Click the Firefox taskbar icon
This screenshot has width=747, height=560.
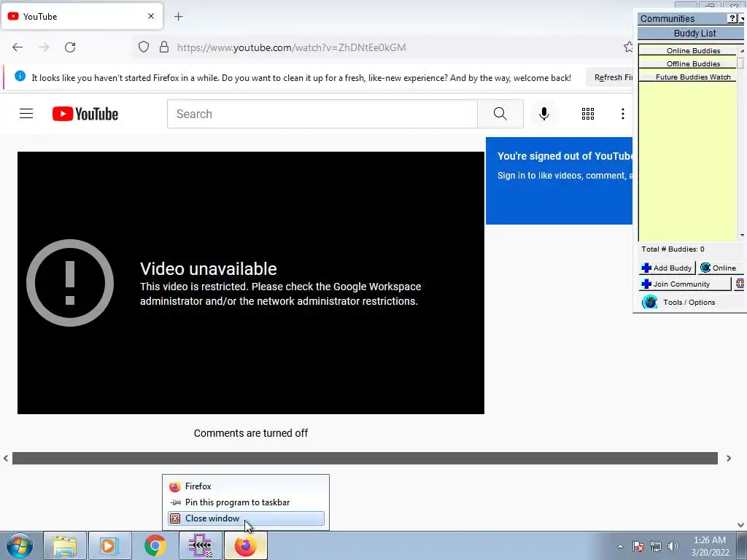pyautogui.click(x=246, y=545)
